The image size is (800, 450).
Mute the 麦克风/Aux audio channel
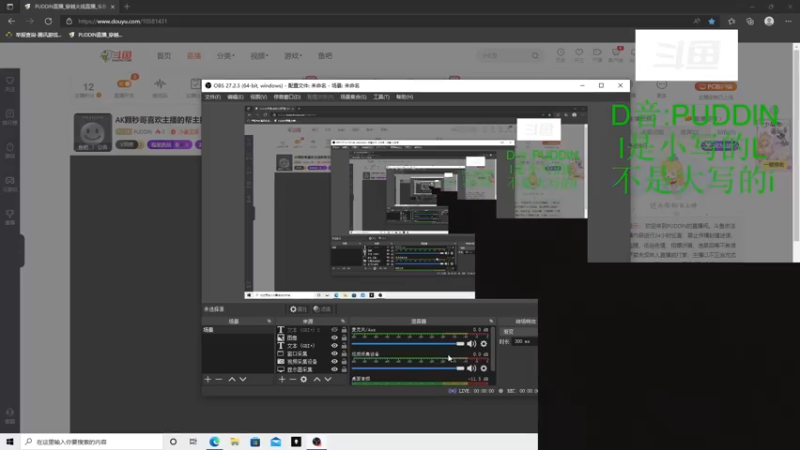click(471, 344)
